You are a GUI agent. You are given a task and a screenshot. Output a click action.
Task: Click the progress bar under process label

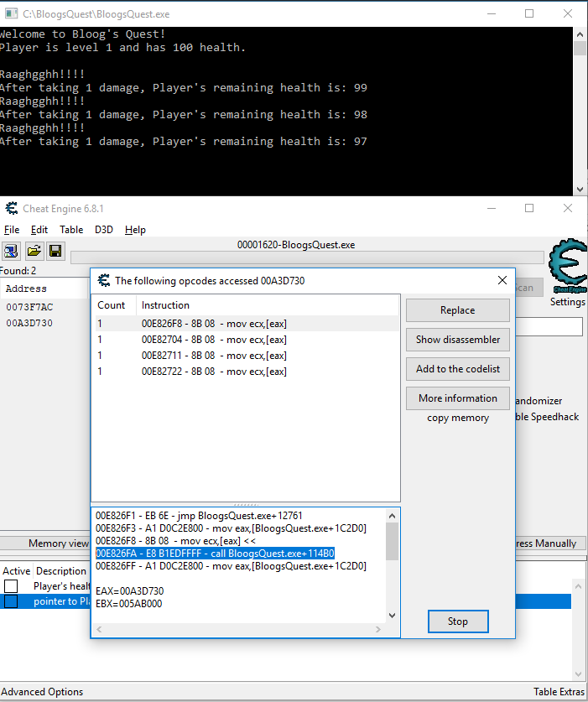point(307,257)
